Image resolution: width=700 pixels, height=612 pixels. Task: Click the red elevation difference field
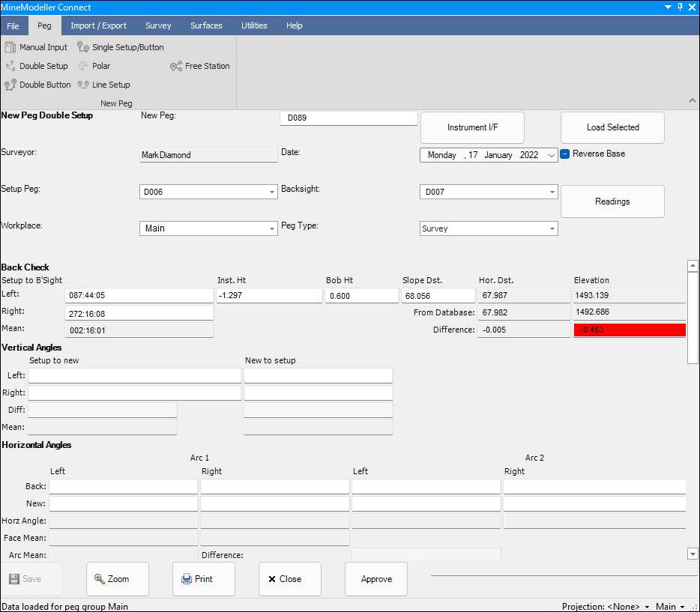coord(630,330)
